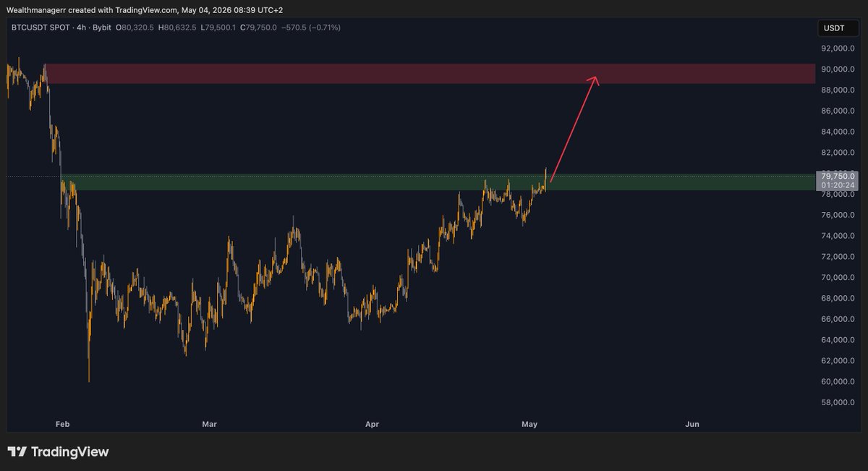The width and height of the screenshot is (868, 471).
Task: Click the current price label 79,750.0
Action: pyautogui.click(x=837, y=176)
